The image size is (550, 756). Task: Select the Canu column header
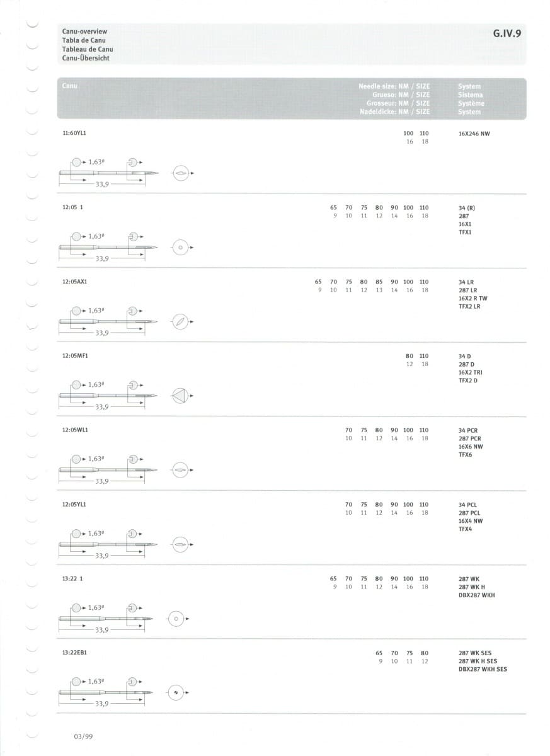pyautogui.click(x=70, y=86)
